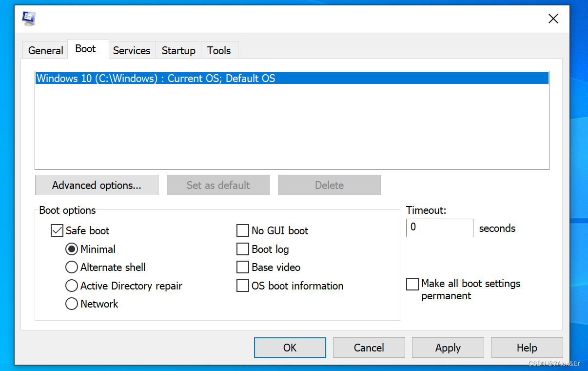Choose Active Directory repair option
The width and height of the screenshot is (588, 371).
(72, 286)
